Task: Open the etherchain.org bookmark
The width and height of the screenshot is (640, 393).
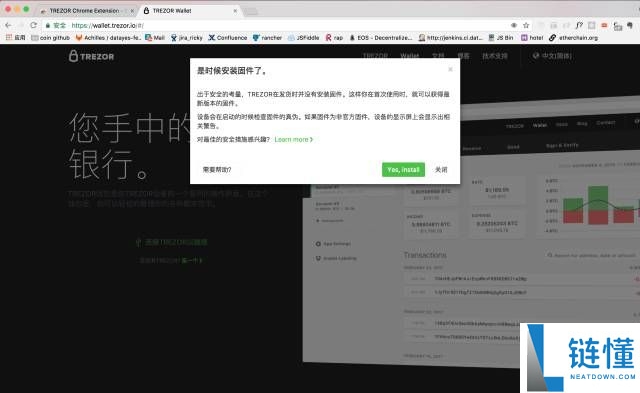Action: point(573,38)
